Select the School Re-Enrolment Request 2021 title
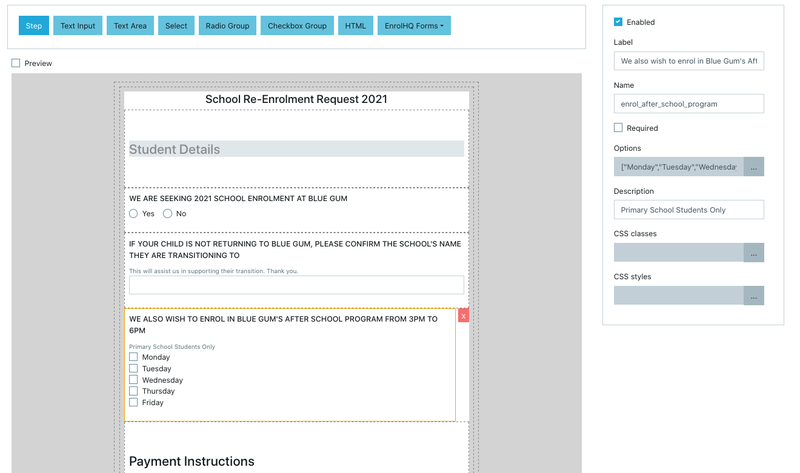 click(x=296, y=99)
